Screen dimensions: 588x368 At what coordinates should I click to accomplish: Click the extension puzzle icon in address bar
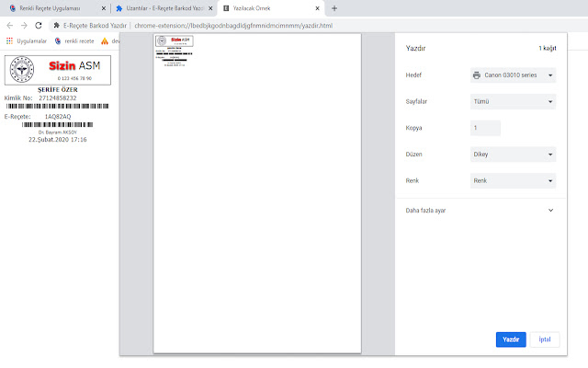[57, 25]
